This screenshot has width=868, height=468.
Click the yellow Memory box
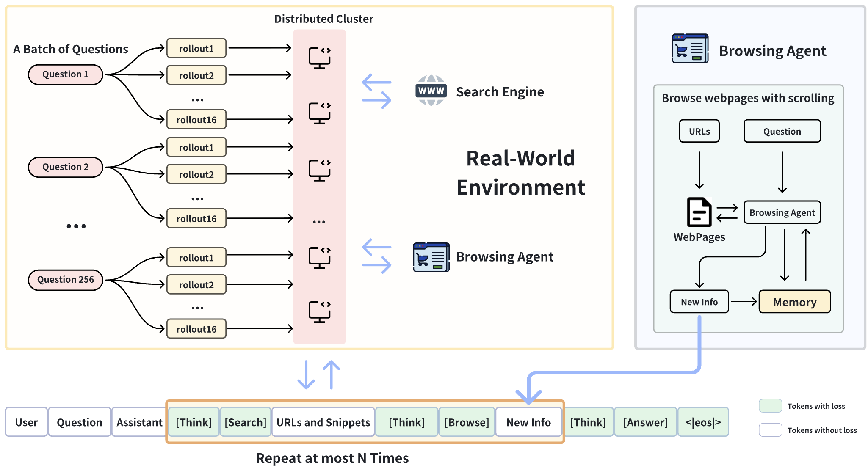[x=794, y=302]
